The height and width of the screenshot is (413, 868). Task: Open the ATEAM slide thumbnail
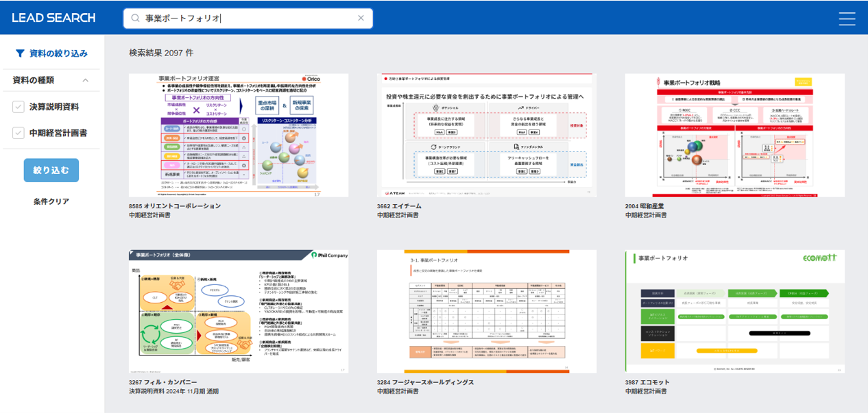(487, 136)
